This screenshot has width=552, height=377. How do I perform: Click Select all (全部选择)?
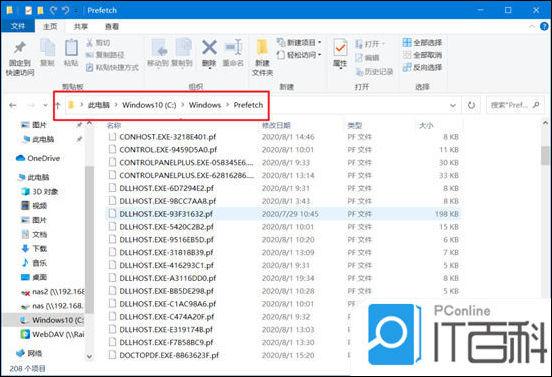click(x=422, y=43)
